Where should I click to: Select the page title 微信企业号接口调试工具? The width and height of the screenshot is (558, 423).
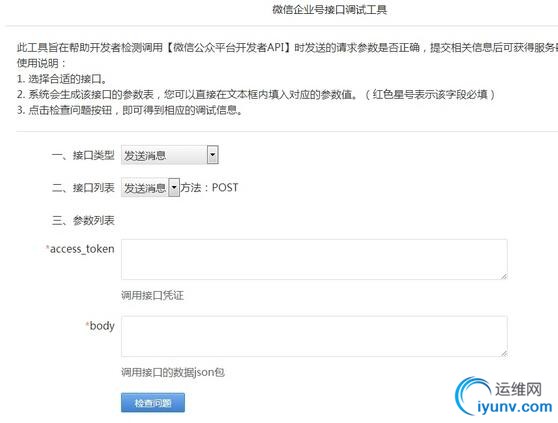(330, 10)
